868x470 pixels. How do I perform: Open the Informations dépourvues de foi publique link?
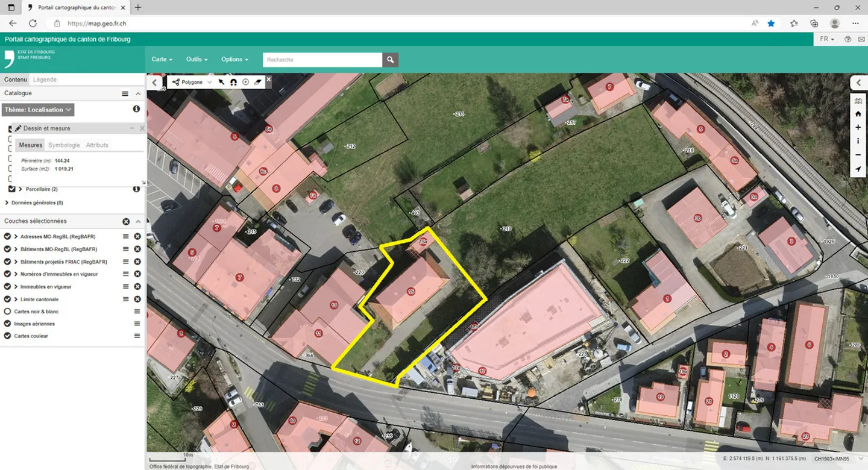point(515,466)
